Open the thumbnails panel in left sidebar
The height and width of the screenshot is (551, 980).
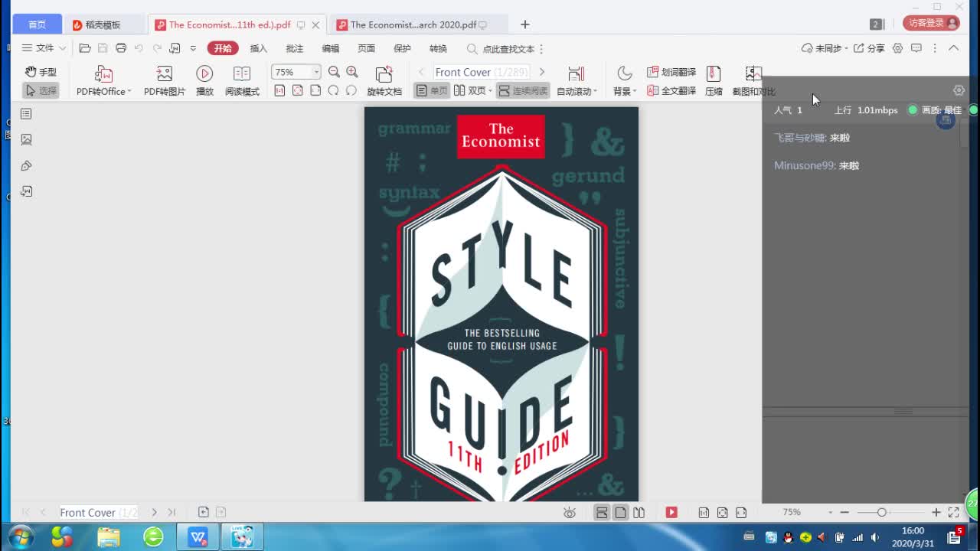pos(26,114)
